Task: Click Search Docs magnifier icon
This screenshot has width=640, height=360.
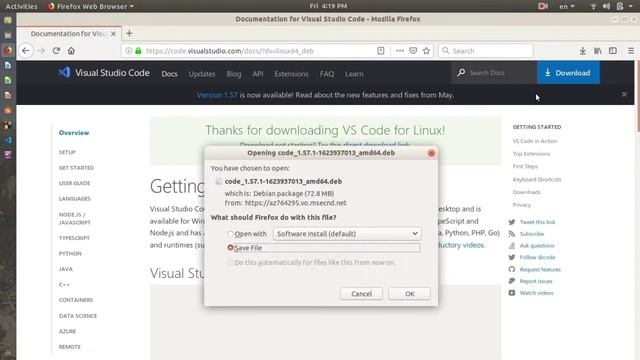Action: (x=461, y=73)
